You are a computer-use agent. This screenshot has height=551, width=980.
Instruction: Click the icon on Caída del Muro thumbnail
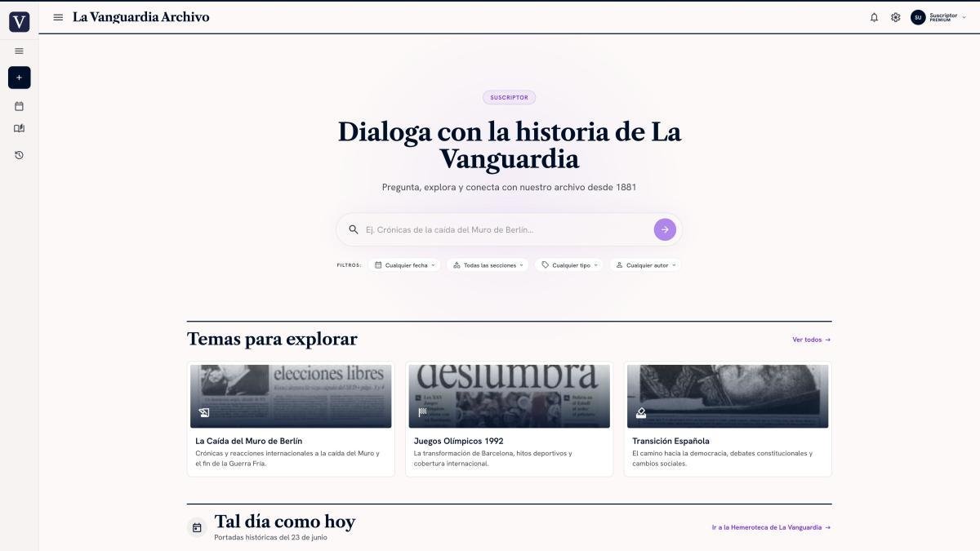[203, 413]
